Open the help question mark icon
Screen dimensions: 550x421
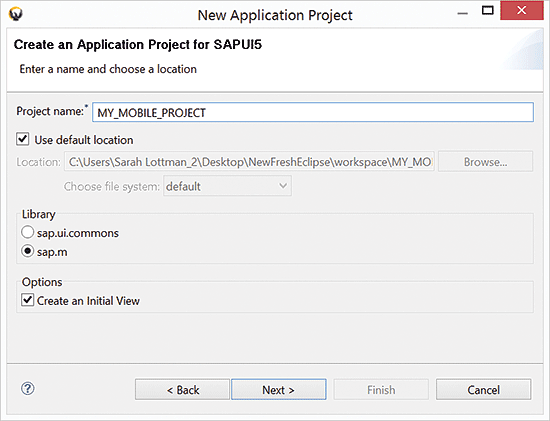coord(28,389)
